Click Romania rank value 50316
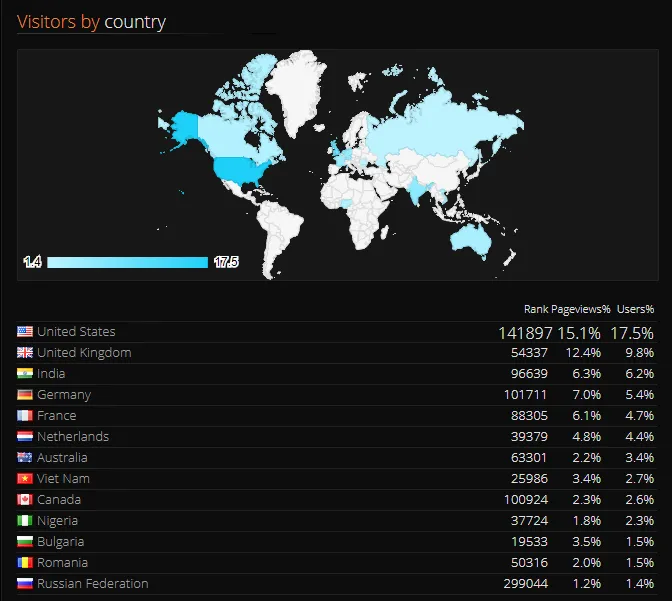The height and width of the screenshot is (601, 672). (x=529, y=563)
